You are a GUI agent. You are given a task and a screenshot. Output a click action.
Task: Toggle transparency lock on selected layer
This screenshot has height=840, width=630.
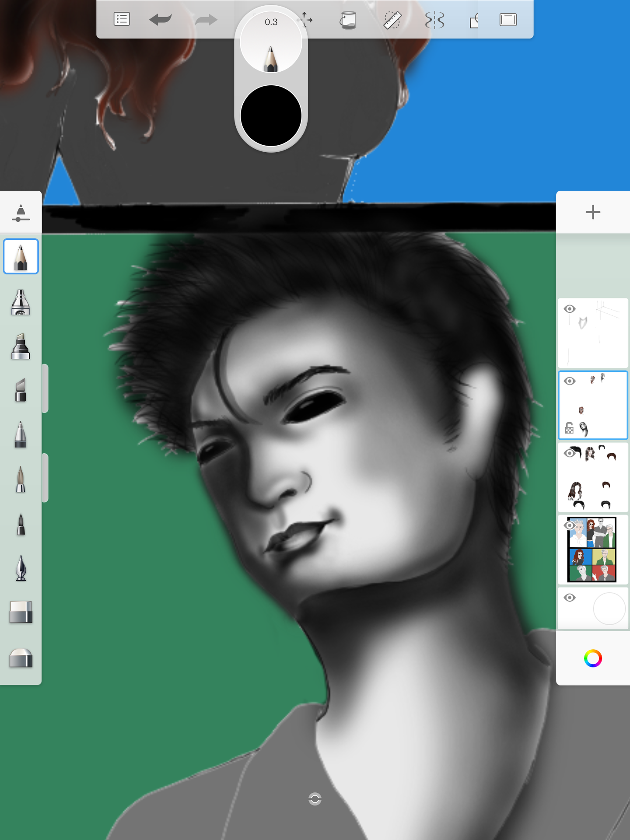tap(569, 428)
